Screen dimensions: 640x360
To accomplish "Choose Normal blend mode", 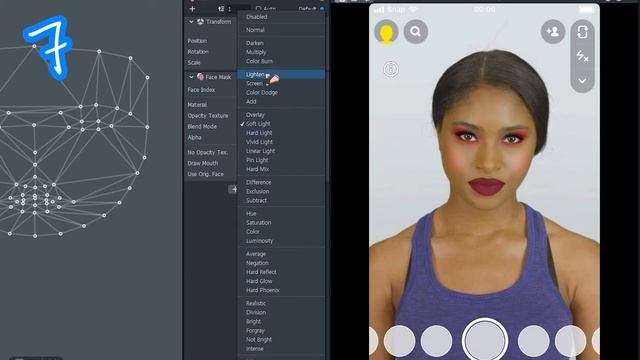I will coord(255,30).
